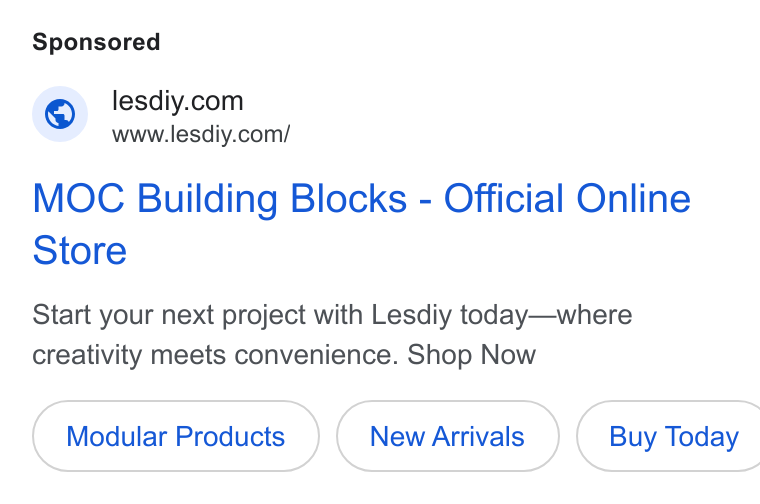Click the word Lesdiy in the description
Viewport: 760px width, 504px height.
pos(412,315)
